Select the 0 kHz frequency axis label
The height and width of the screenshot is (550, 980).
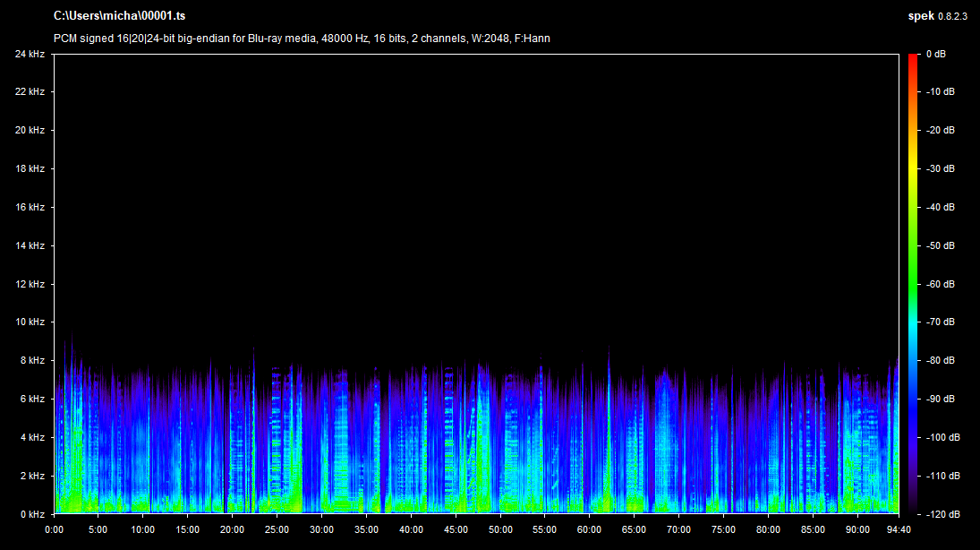click(x=32, y=514)
